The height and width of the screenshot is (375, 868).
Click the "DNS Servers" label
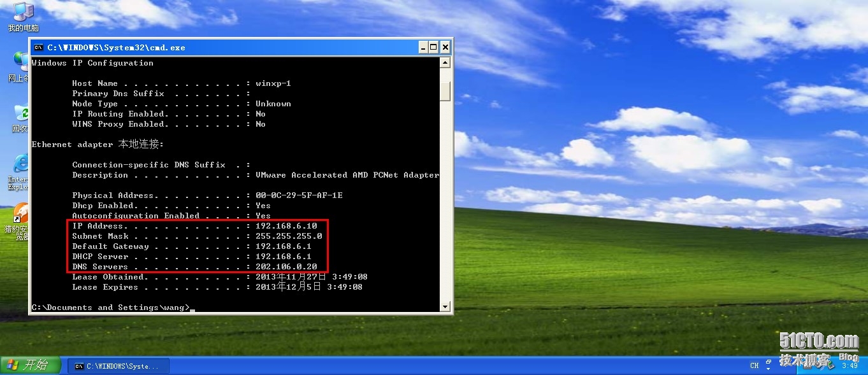click(100, 267)
